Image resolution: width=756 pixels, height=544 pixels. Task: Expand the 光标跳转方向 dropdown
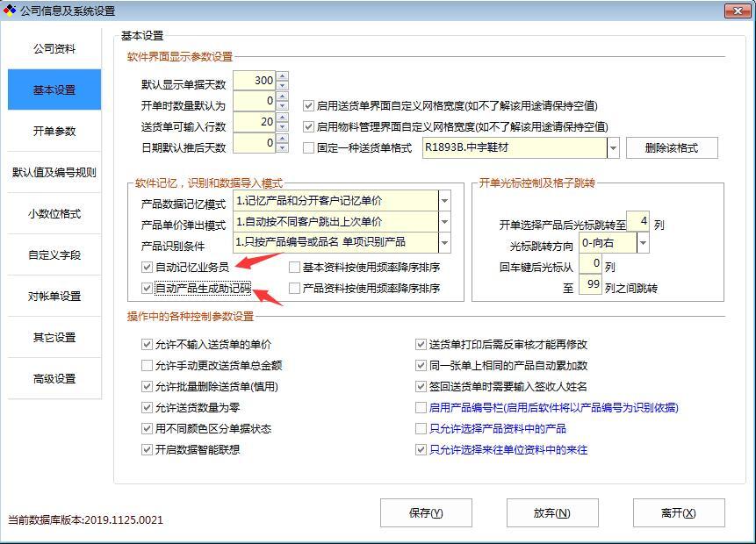(643, 243)
